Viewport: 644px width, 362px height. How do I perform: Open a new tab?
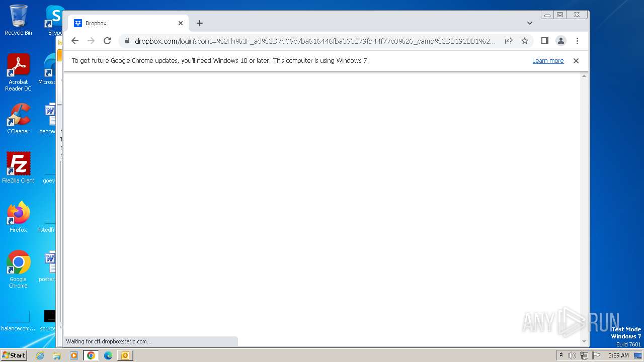200,23
